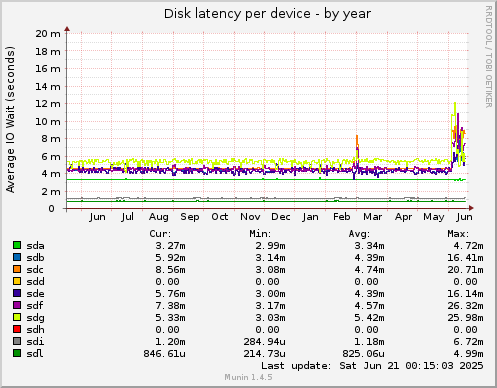Click the 'Munin 1.4.5' footer text

(x=248, y=377)
